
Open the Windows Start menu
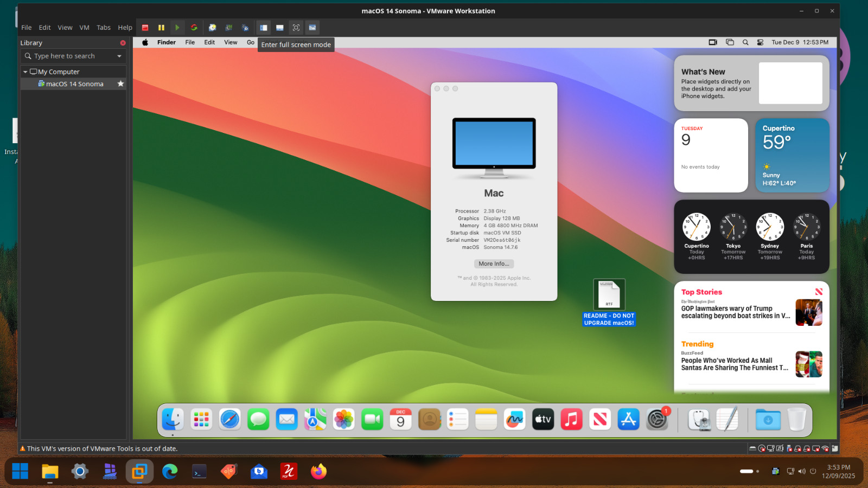20,472
